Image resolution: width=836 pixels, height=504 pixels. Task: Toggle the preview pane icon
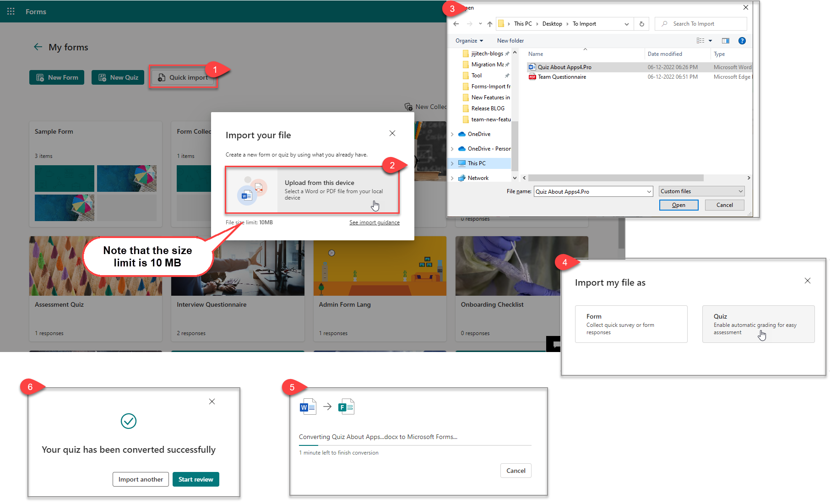(x=725, y=41)
